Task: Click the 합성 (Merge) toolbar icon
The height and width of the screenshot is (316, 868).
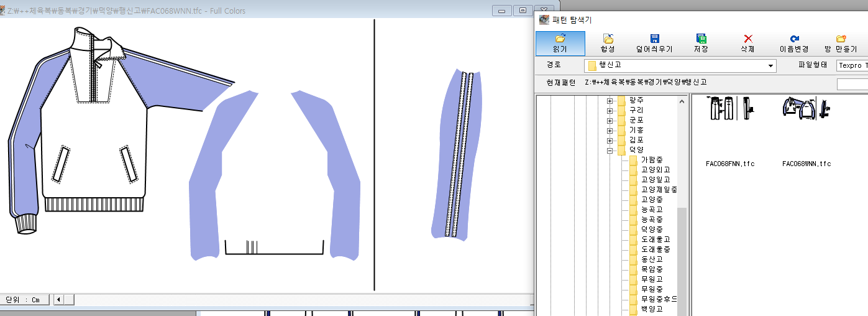Action: 608,43
